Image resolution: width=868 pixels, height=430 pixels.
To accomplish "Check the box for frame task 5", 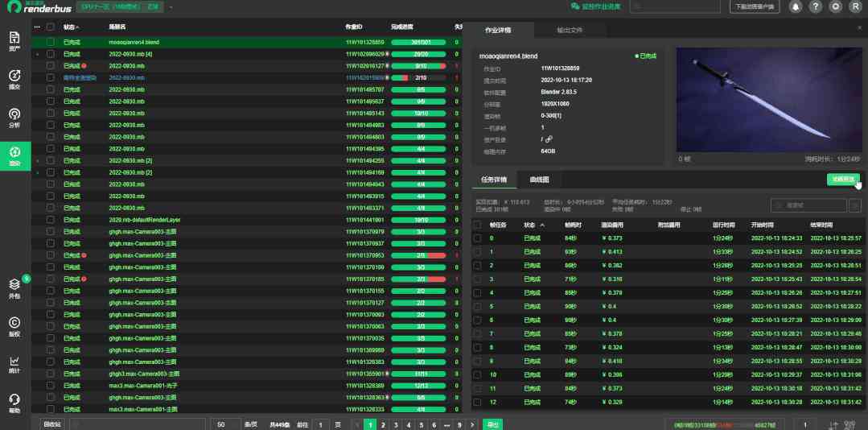I will (477, 307).
